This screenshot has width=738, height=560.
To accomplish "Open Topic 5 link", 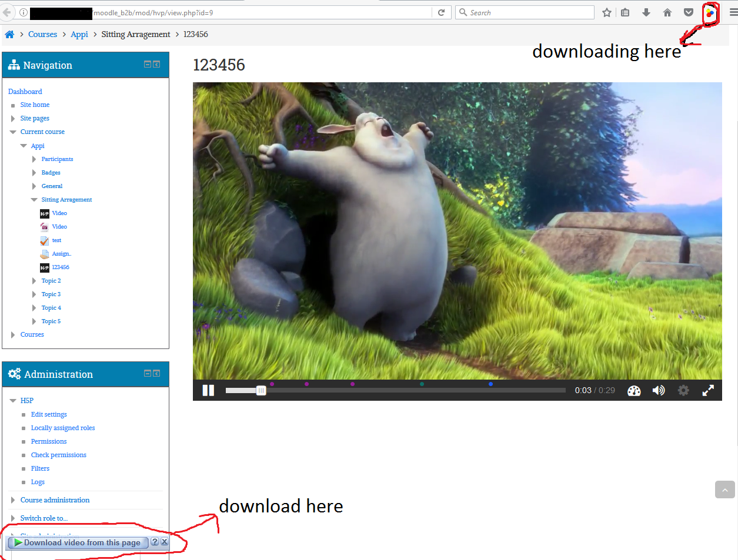I will pyautogui.click(x=51, y=321).
